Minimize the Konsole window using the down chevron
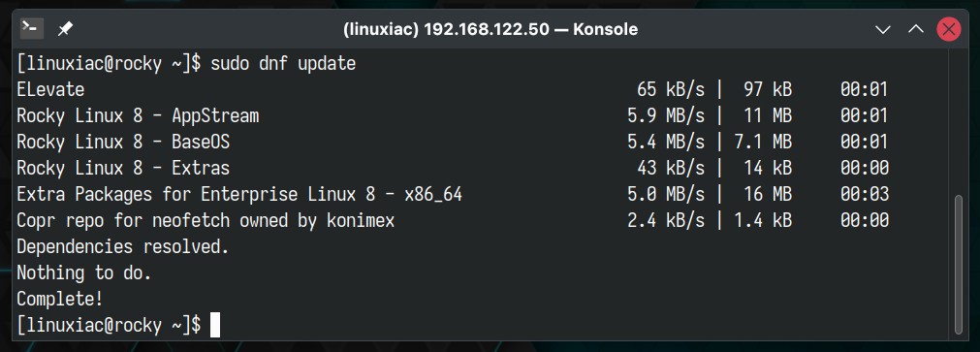The image size is (980, 352). coord(882,29)
